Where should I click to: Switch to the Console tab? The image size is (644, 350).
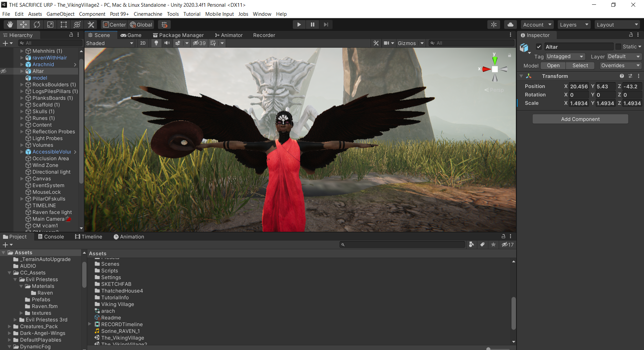(x=51, y=236)
